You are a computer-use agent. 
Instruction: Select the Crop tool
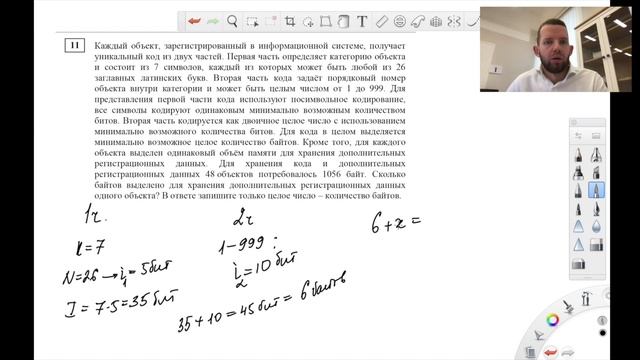click(x=290, y=22)
